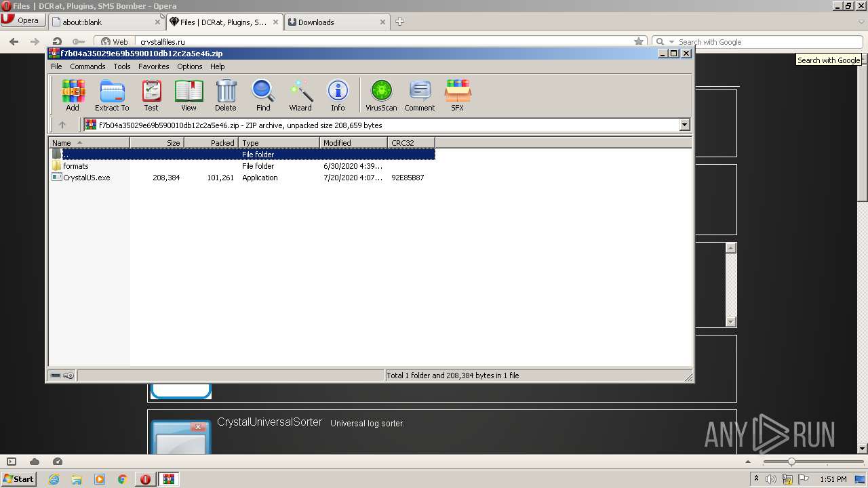Image resolution: width=868 pixels, height=488 pixels.
Task: Click Opera Turbo gauge icon in bottom bar
Action: pyautogui.click(x=58, y=462)
